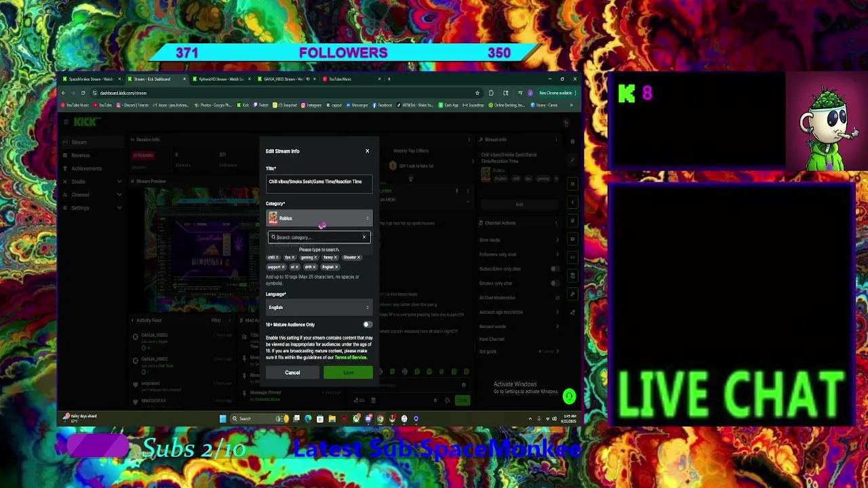
Task: Remove the English tag
Action: pos(336,267)
